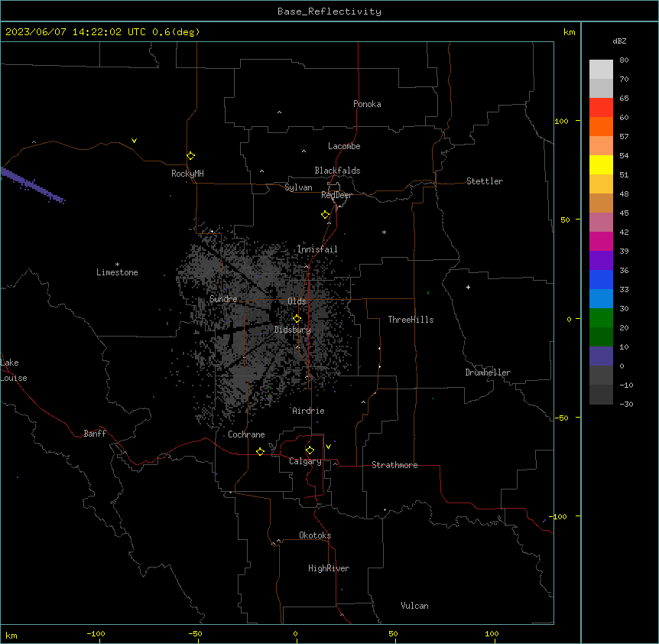The image size is (659, 644).
Task: Click the Strathmore label
Action: click(394, 465)
